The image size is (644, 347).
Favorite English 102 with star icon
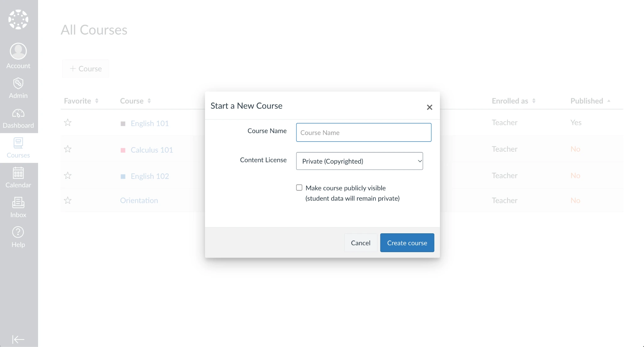[68, 175]
